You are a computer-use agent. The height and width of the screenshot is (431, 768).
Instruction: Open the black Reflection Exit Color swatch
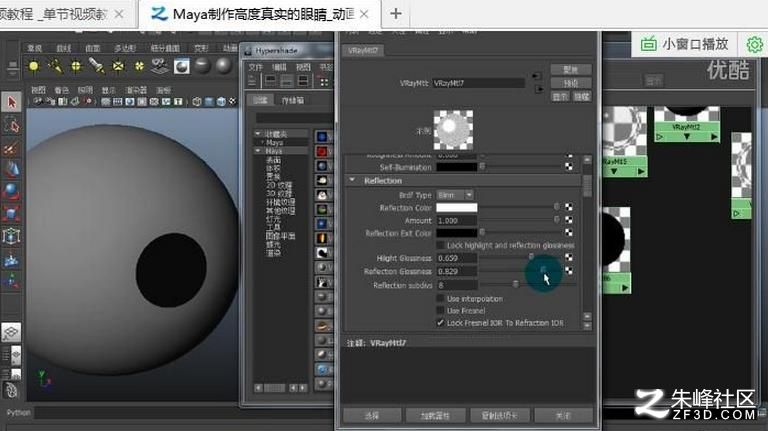tap(456, 233)
